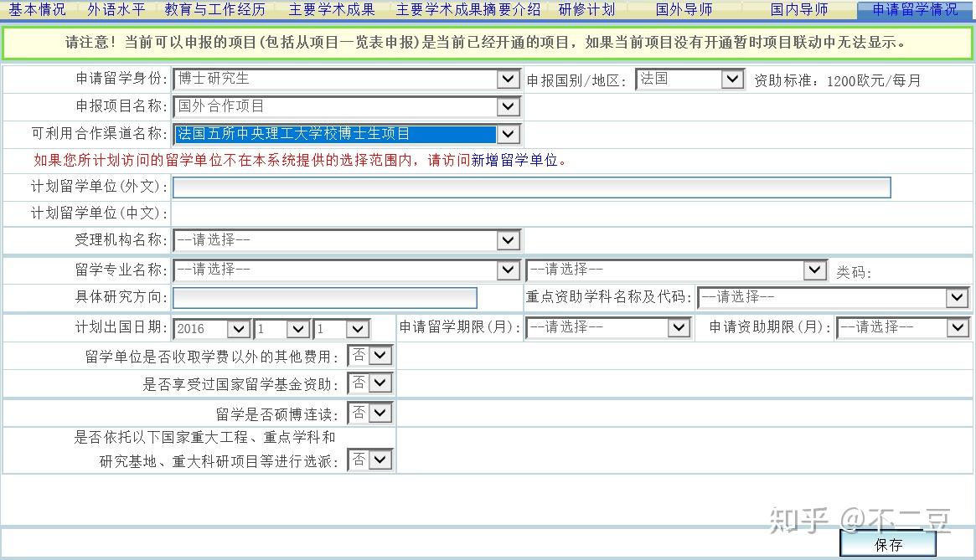Image resolution: width=976 pixels, height=560 pixels.
Task: Open the 受理机构名称 agency dropdown
Action: pyautogui.click(x=508, y=241)
